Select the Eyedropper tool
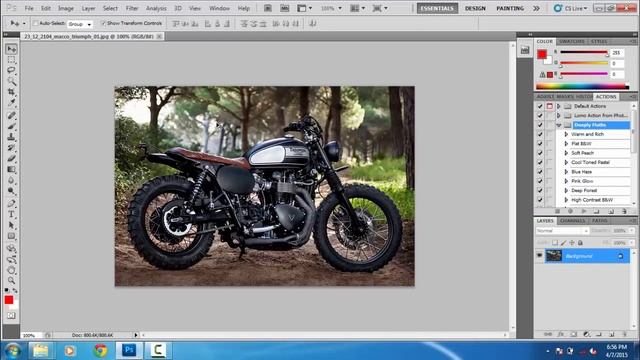The height and width of the screenshot is (360, 640). point(11,103)
